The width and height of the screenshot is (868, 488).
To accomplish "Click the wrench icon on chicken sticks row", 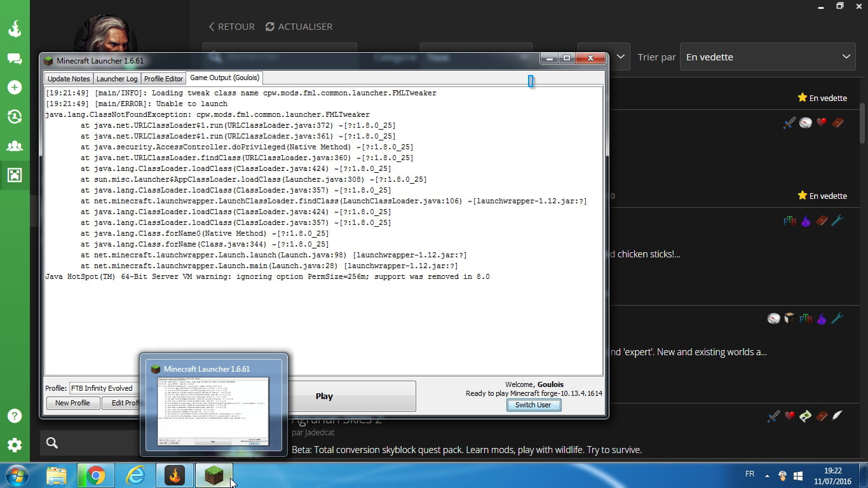I will click(837, 220).
